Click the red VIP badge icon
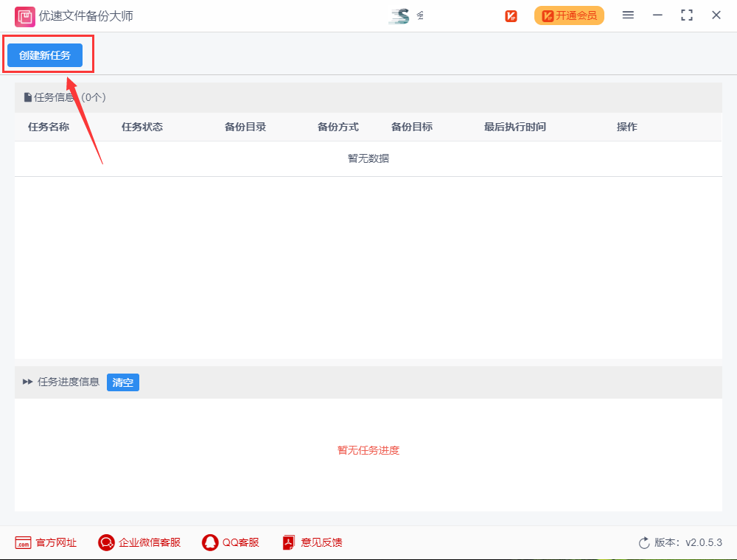The height and width of the screenshot is (560, 737). 511,16
